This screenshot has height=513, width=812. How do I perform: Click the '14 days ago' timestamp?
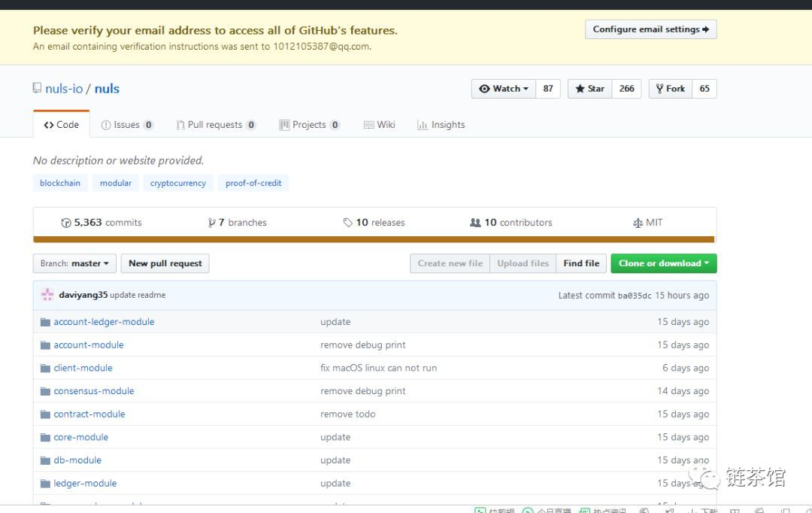click(683, 391)
